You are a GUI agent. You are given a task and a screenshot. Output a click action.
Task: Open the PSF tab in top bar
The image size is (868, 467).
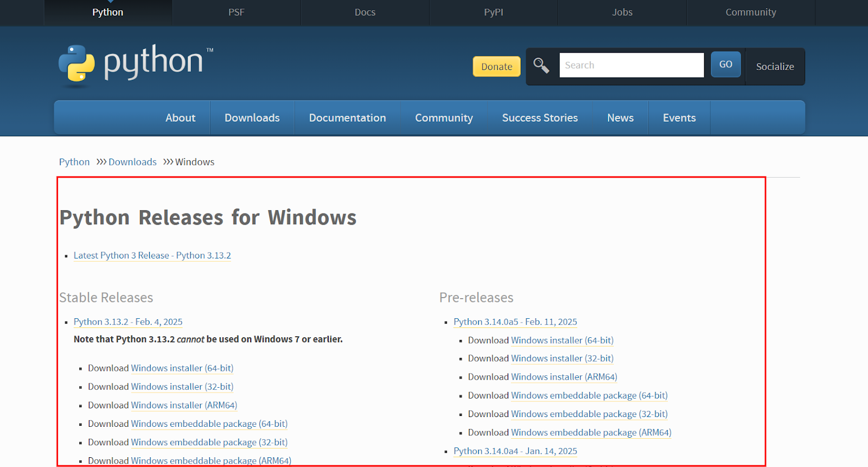[237, 12]
